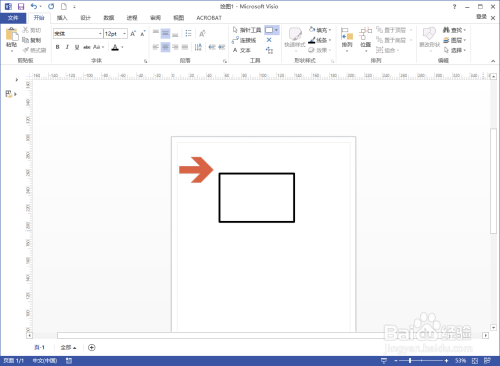Add a new page with the plus icon
This screenshot has height=366, width=500.
point(92,347)
